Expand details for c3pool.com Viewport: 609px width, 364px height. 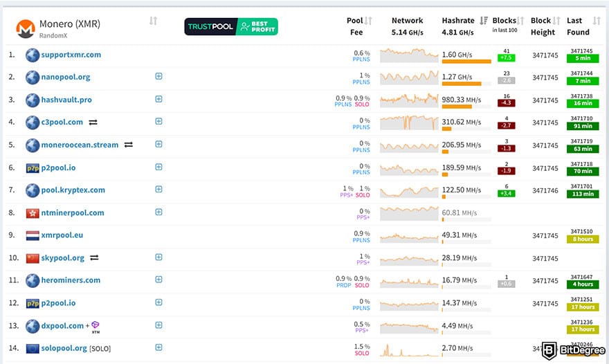pos(158,121)
